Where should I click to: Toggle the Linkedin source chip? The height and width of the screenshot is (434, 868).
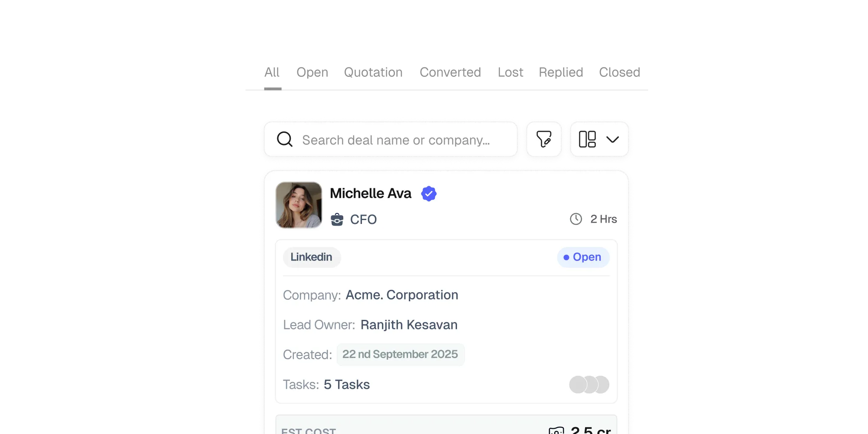(312, 257)
